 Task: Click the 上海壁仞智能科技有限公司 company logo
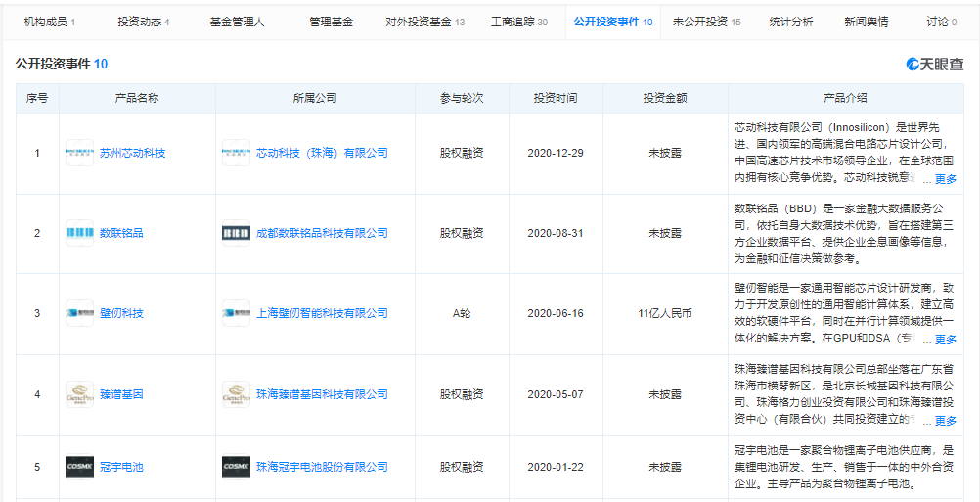click(x=237, y=313)
